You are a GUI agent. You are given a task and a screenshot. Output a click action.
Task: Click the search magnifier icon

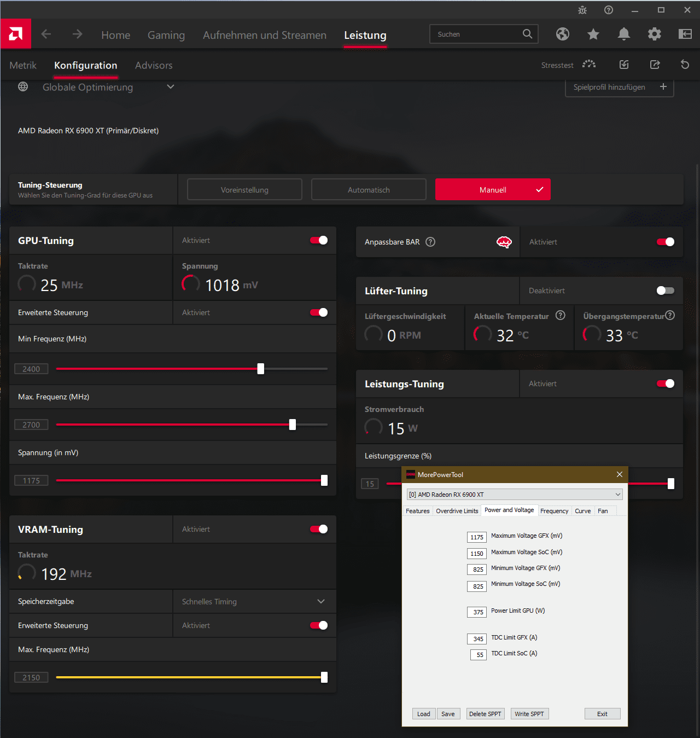pos(527,34)
